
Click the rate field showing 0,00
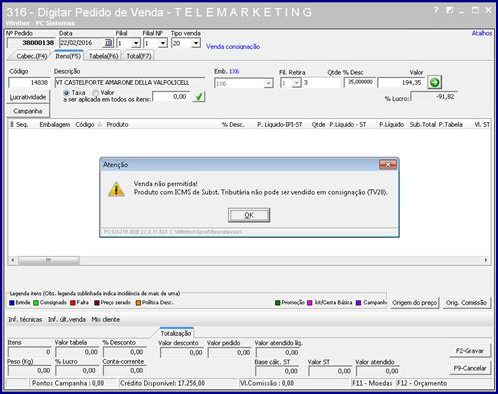(x=171, y=97)
